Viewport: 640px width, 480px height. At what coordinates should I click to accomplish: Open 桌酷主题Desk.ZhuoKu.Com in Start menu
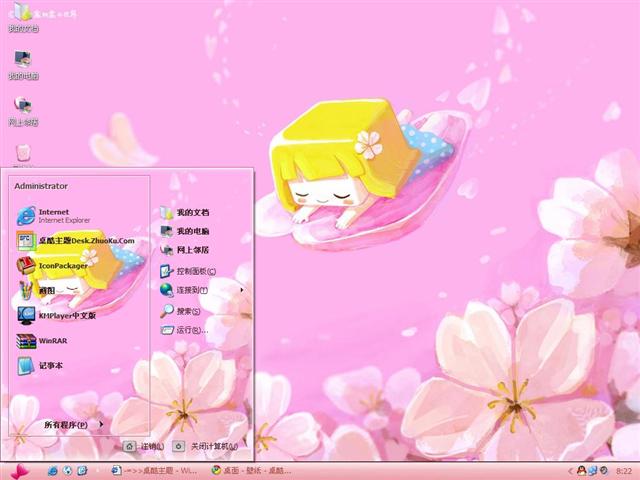[x=78, y=240]
